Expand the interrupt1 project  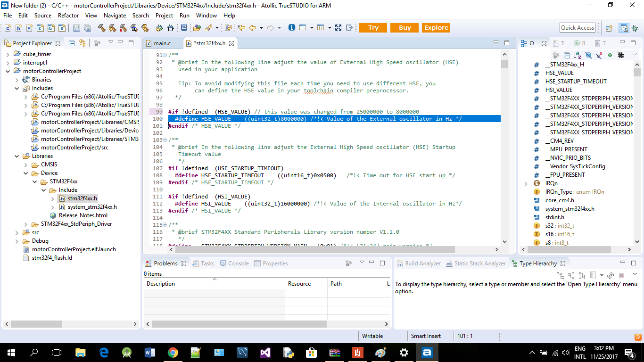(x=8, y=63)
